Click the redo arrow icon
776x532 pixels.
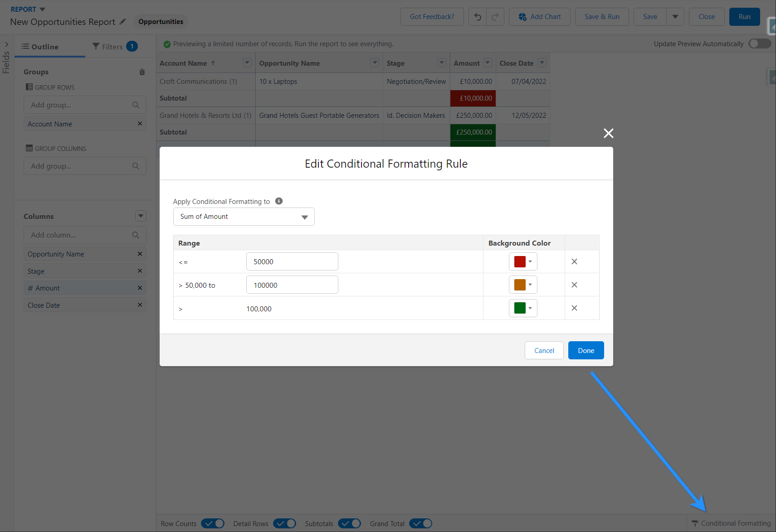click(x=495, y=17)
